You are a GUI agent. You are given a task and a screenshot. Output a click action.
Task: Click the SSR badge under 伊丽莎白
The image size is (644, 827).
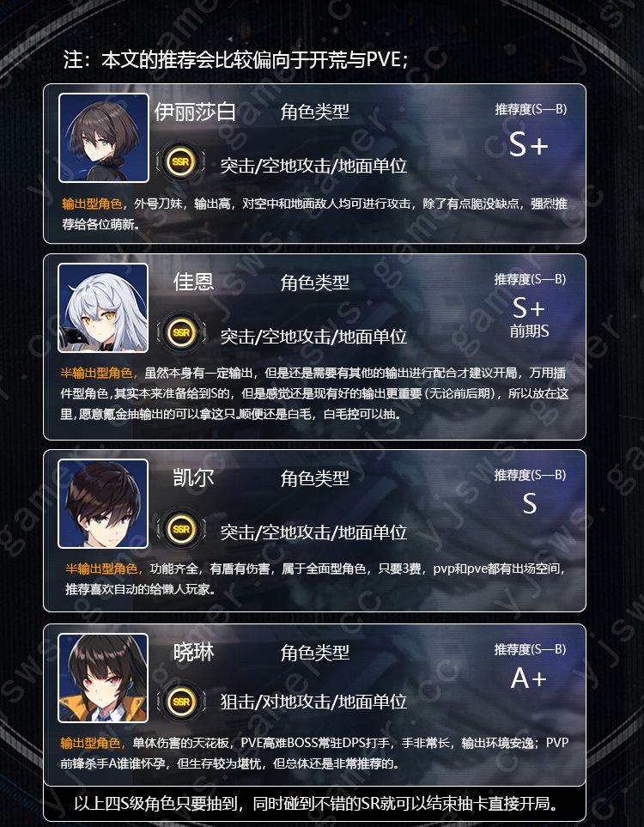pyautogui.click(x=181, y=162)
